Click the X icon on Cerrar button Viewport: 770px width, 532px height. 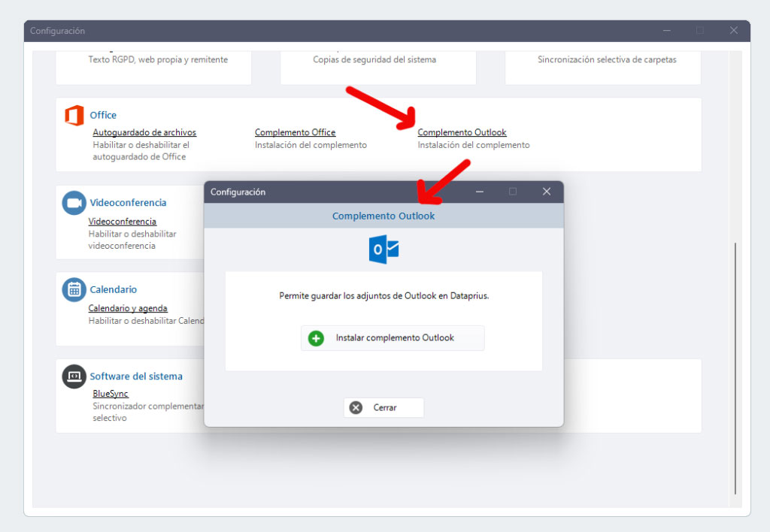(356, 407)
